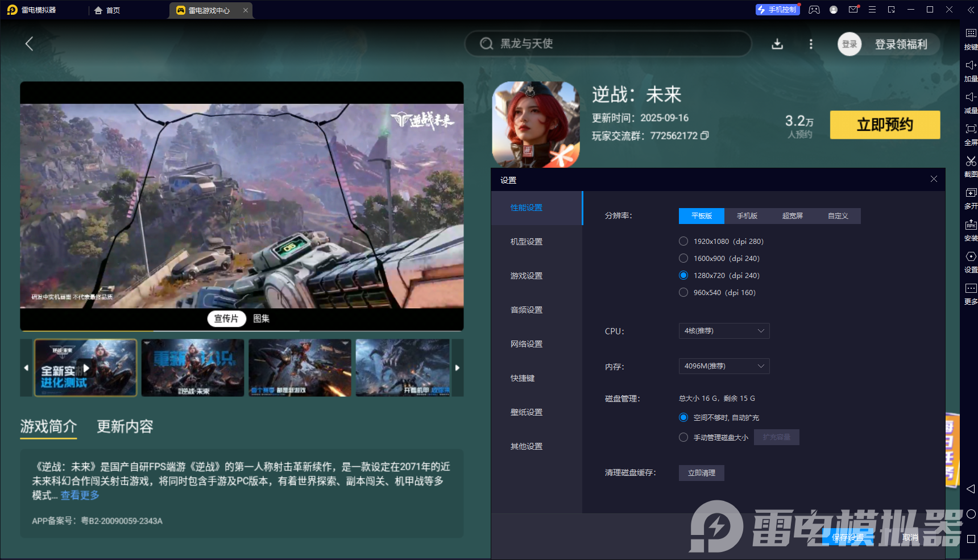Select the 1920x1080 resolution option

(683, 242)
